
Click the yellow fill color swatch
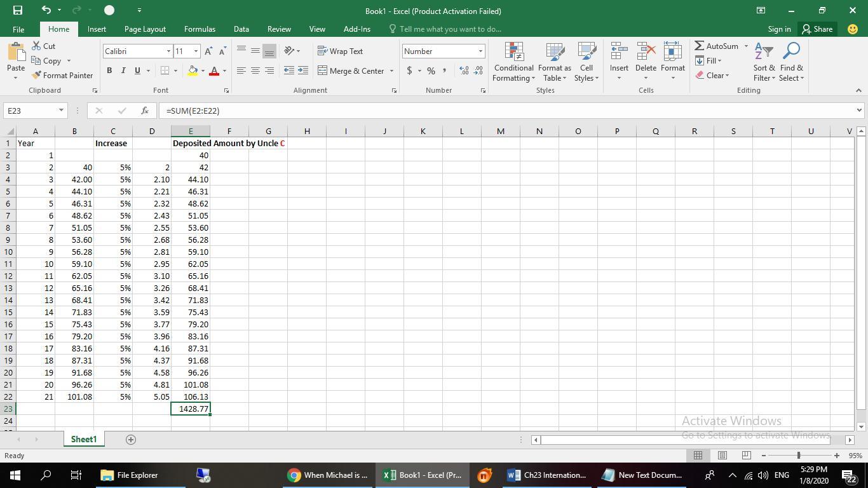pyautogui.click(x=192, y=71)
